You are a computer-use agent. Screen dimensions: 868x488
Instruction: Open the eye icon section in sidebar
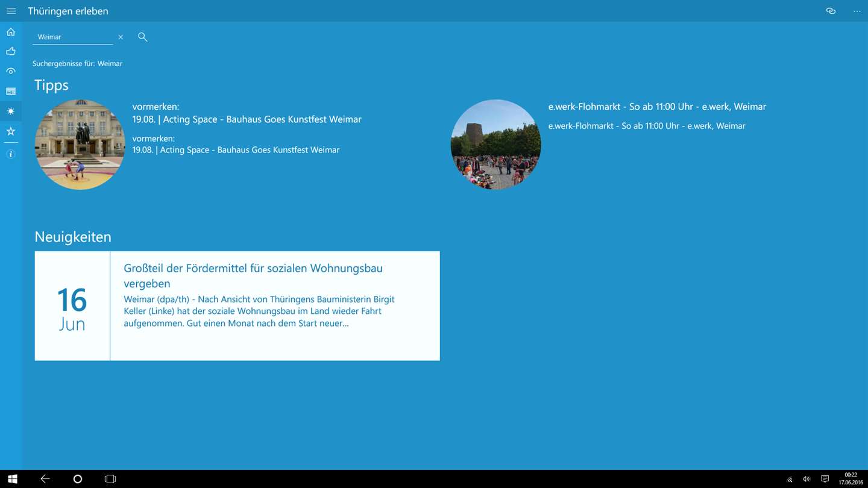tap(11, 71)
